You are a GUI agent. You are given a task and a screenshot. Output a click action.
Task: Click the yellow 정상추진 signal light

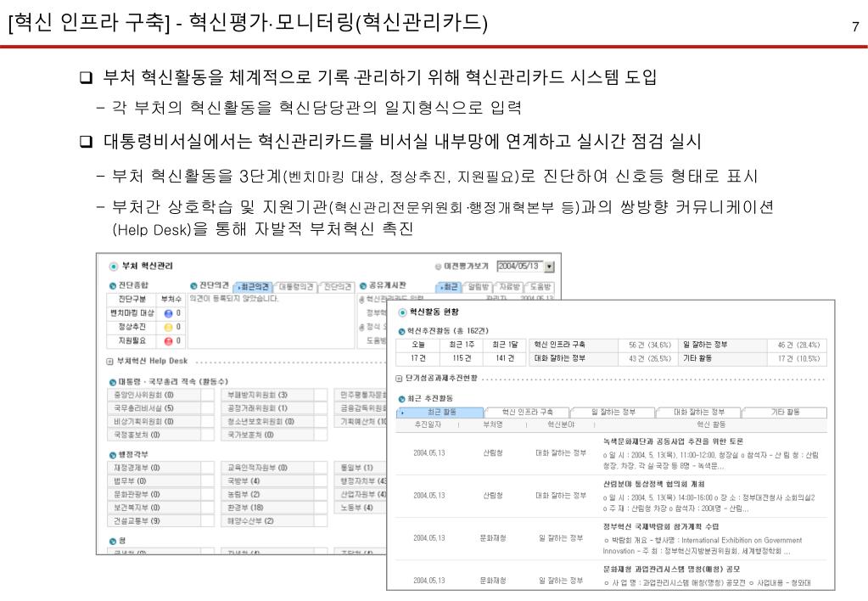click(168, 328)
